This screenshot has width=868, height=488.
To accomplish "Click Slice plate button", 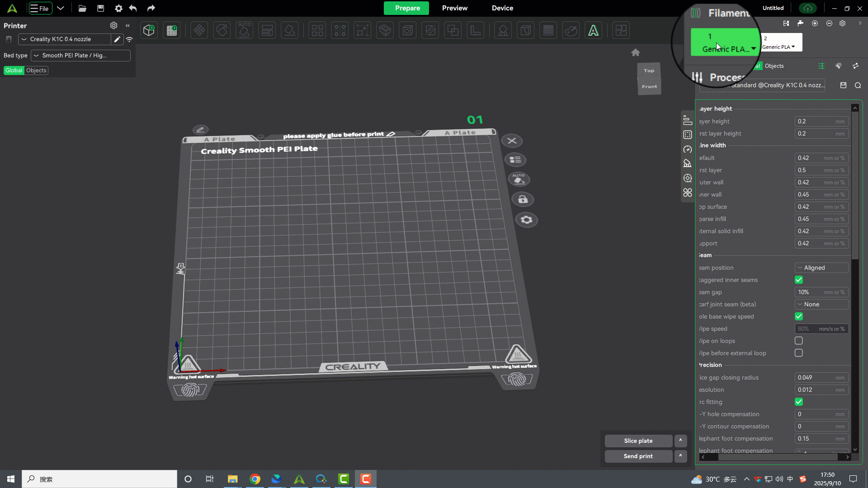I will 638,441.
